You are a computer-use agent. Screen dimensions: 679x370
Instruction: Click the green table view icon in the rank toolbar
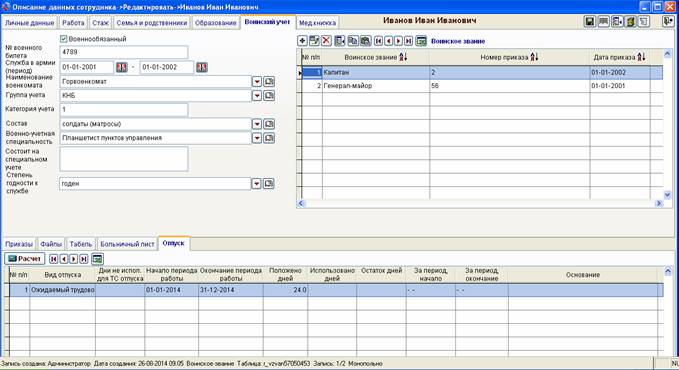(421, 41)
